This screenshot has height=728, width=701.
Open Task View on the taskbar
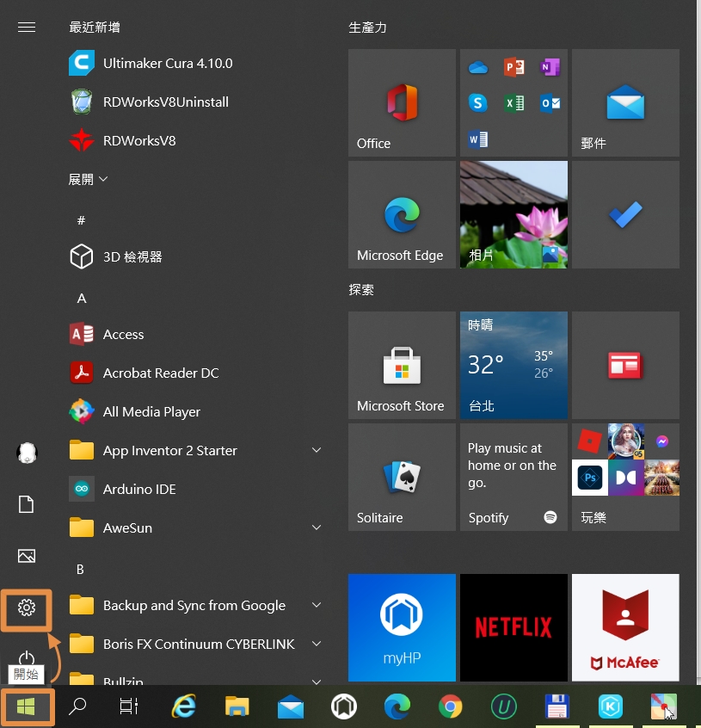(x=128, y=706)
